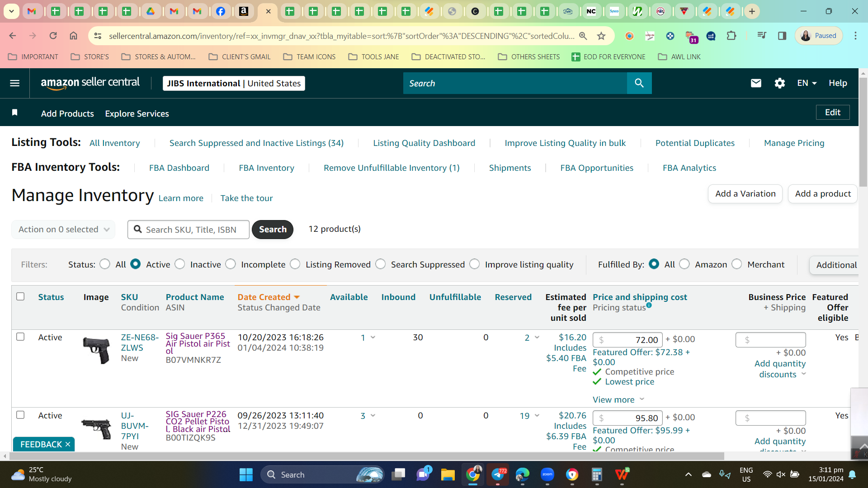
Task: Tick checkbox for UJ-BUVM-7PYI row
Action: point(20,415)
